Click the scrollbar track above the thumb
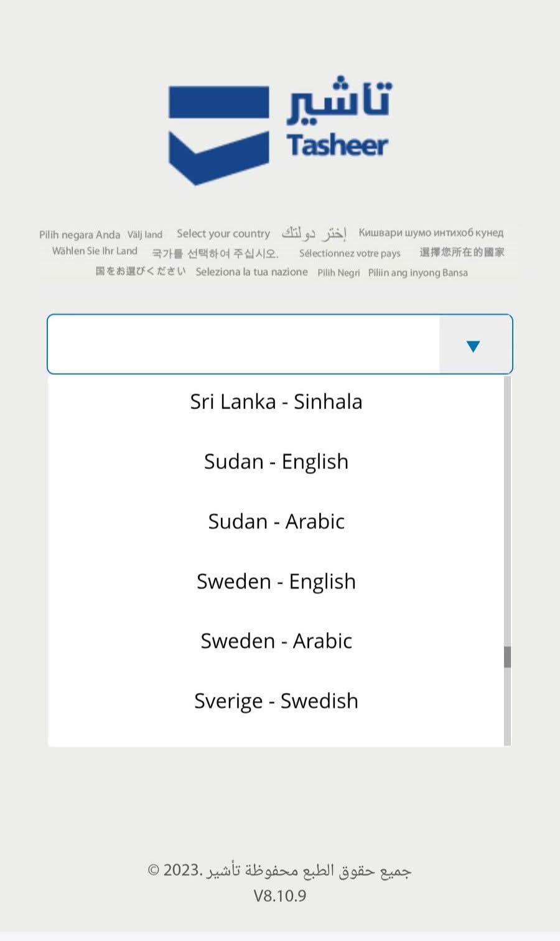The height and width of the screenshot is (941, 560). [x=507, y=511]
